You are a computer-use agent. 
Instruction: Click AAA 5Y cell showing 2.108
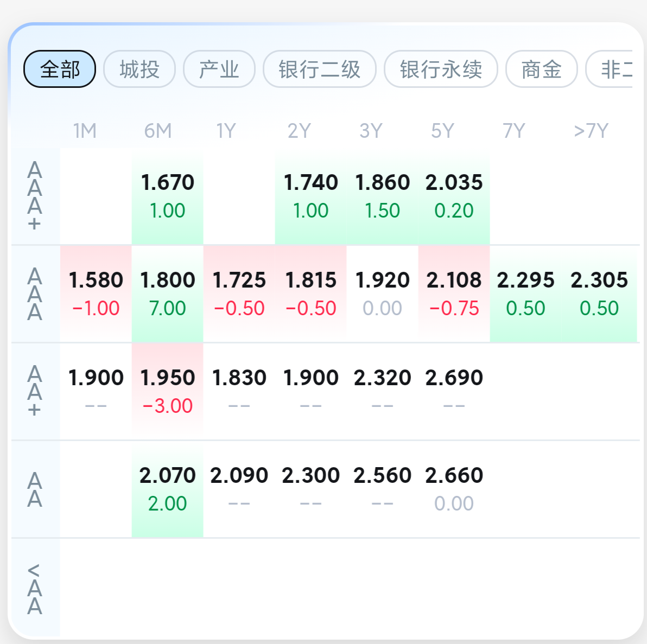454,294
